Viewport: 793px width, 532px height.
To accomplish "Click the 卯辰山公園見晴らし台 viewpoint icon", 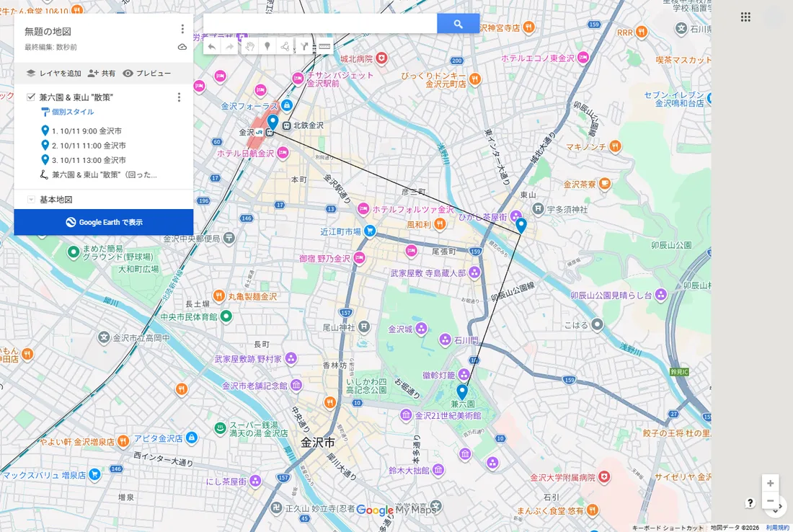I will click(661, 295).
